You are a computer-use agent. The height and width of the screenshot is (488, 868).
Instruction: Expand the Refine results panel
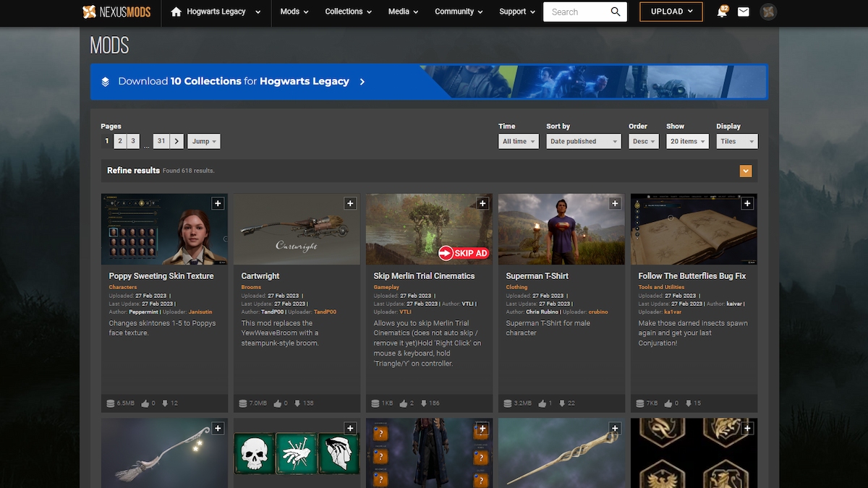tap(746, 171)
